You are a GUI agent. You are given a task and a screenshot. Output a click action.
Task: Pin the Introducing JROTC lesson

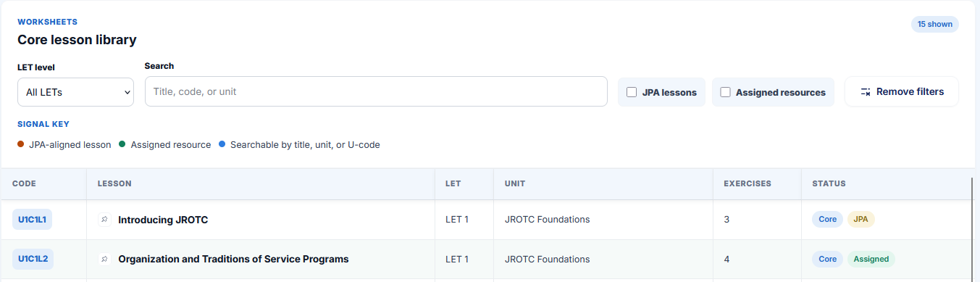coord(104,220)
